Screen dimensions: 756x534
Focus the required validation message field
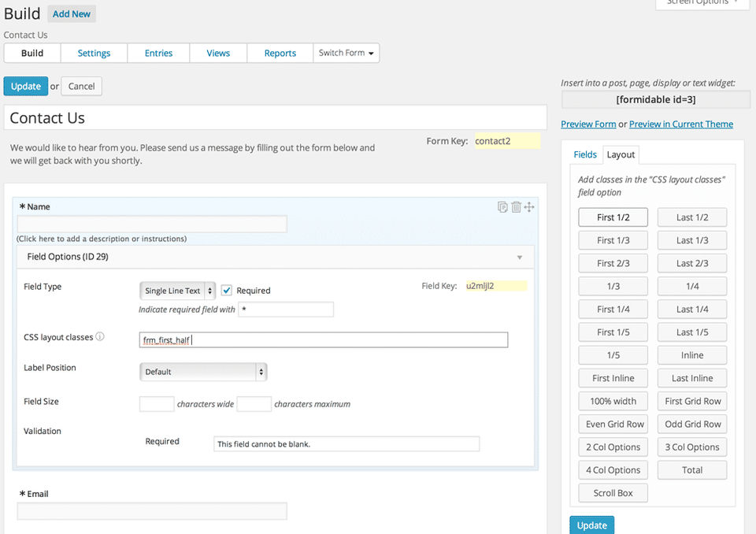coord(346,444)
